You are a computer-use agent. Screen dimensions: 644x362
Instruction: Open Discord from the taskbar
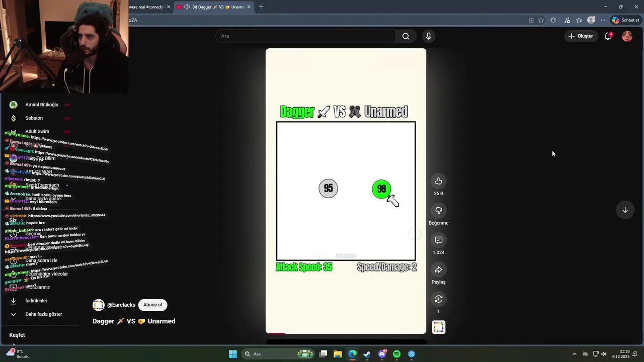tap(382, 354)
